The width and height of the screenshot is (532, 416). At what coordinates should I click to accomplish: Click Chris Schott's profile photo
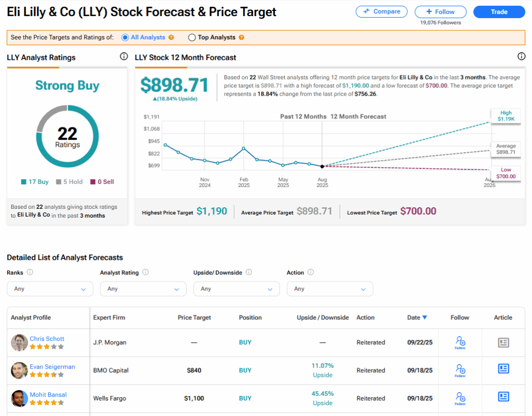point(19,342)
